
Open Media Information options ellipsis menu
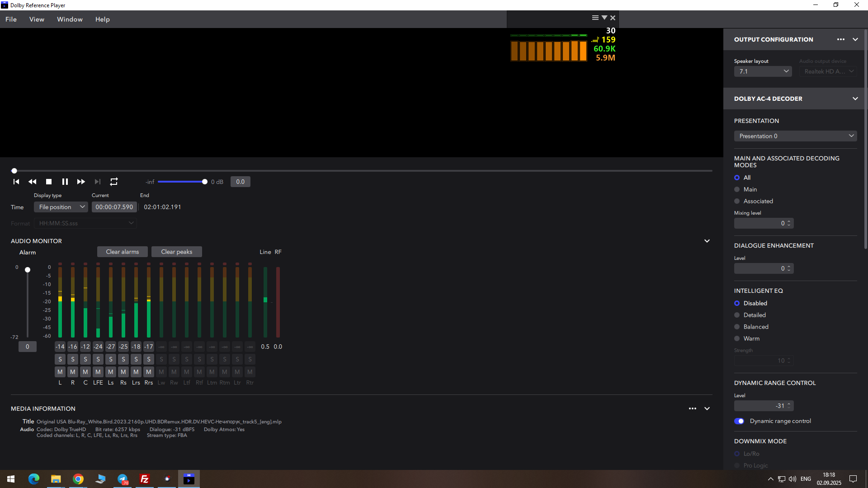tap(692, 408)
